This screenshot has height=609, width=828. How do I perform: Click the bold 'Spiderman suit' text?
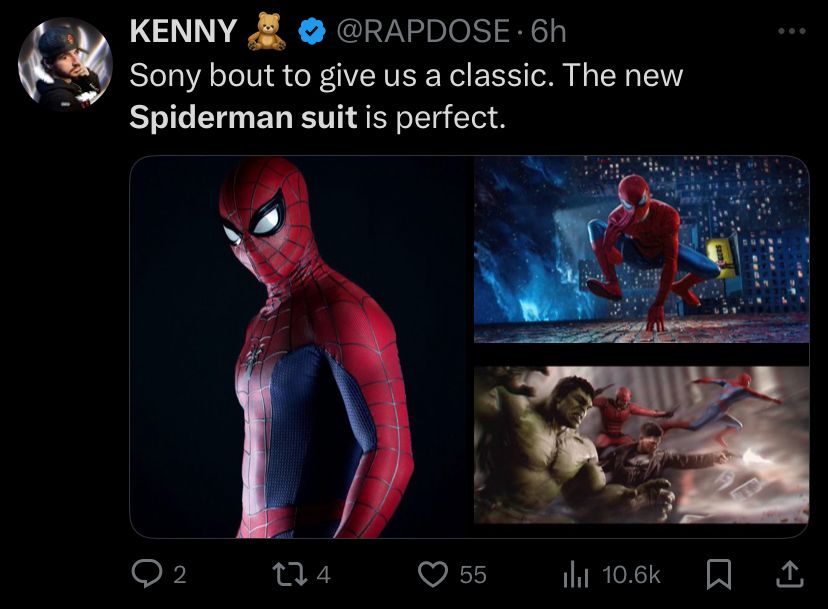tap(244, 118)
